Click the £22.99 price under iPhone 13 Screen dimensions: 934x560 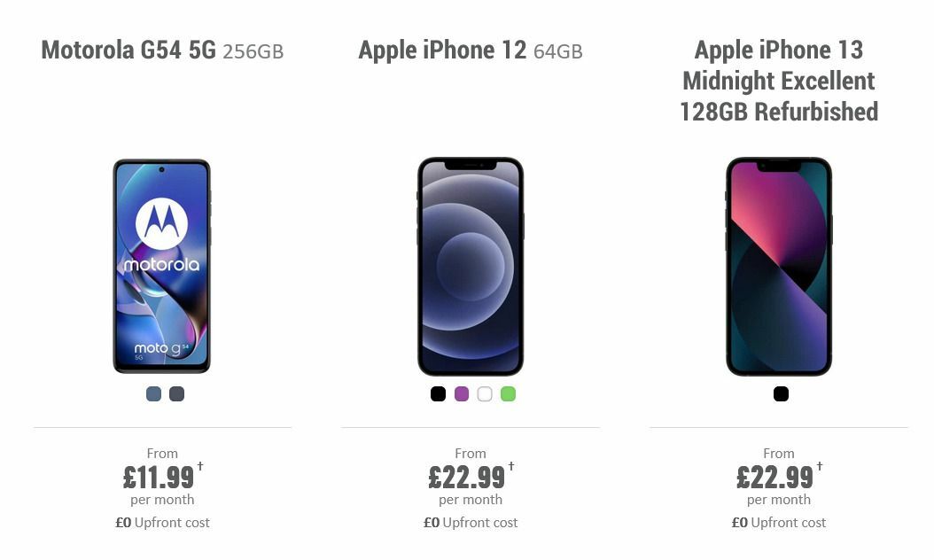pyautogui.click(x=775, y=477)
